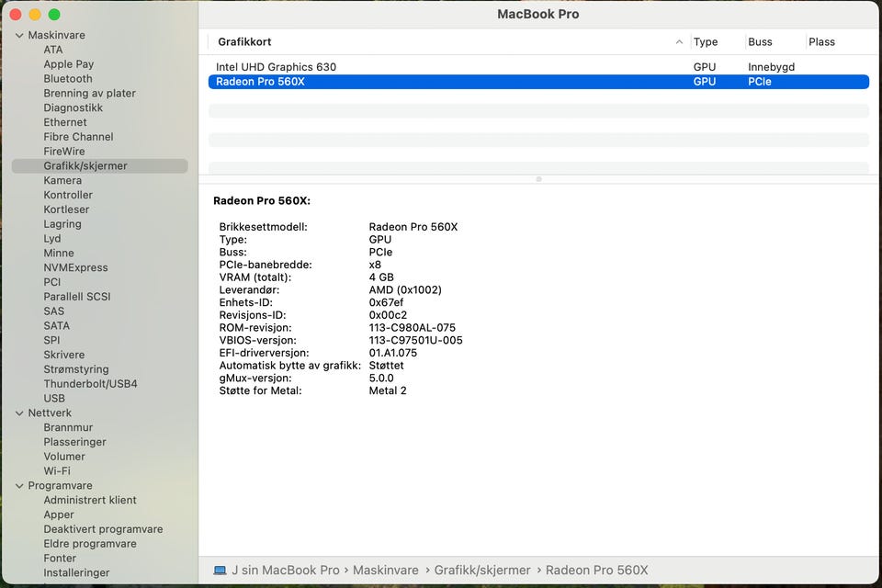Select Wi-Fi in the sidebar
Viewport: 882px width, 588px height.
coord(57,471)
